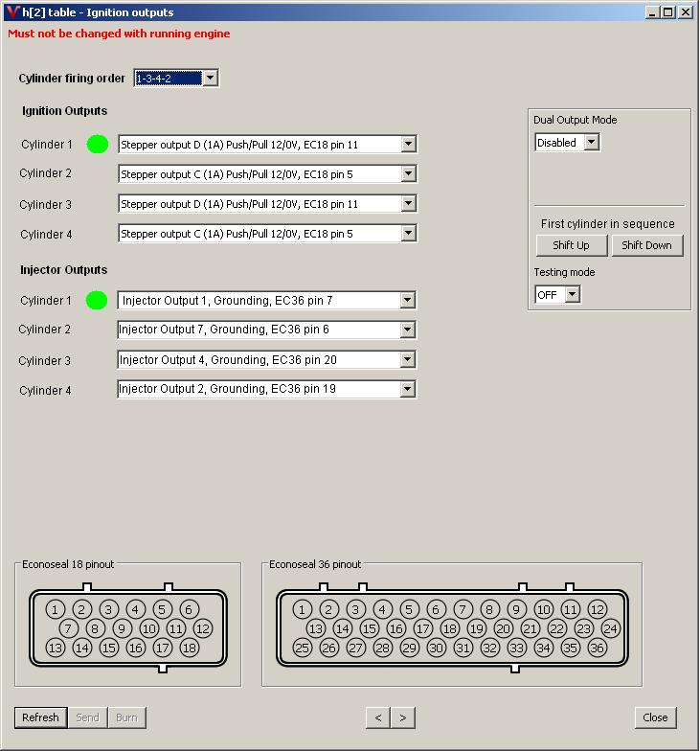The width and height of the screenshot is (700, 751).
Task: Open Ignition Cylinder 1 output dropdown
Action: (408, 144)
